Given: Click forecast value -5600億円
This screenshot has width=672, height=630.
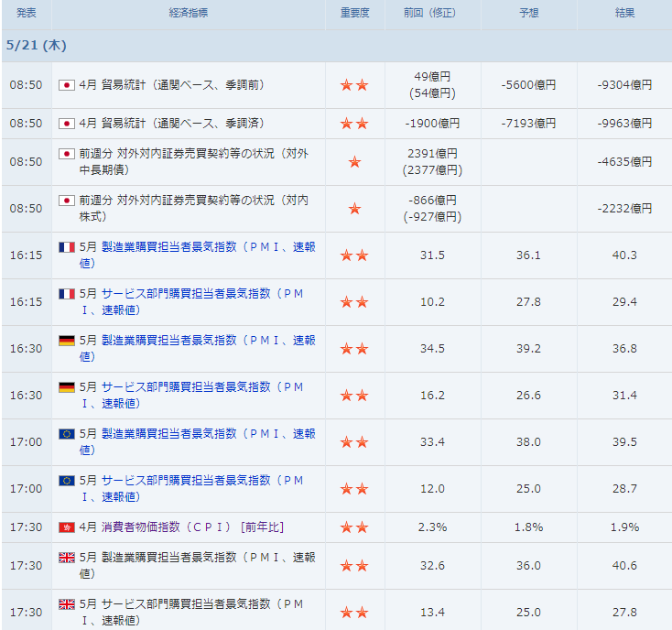Looking at the screenshot, I should click(x=528, y=85).
